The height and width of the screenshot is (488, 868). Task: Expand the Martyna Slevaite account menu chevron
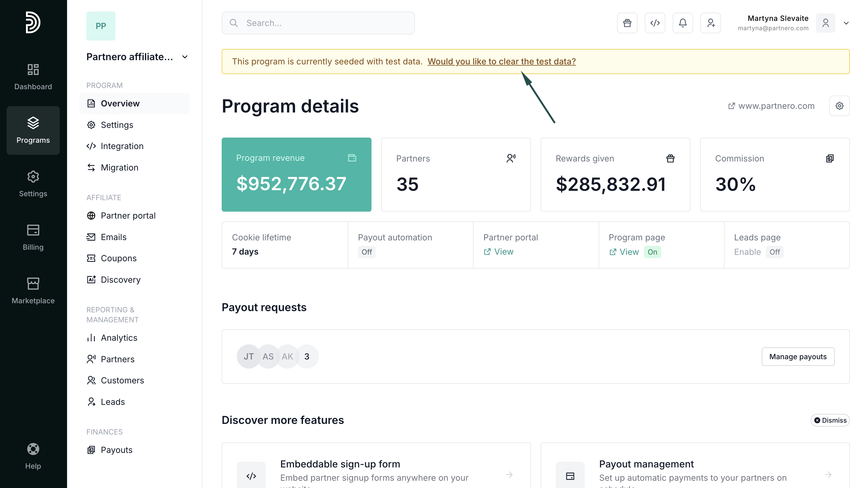[846, 23]
